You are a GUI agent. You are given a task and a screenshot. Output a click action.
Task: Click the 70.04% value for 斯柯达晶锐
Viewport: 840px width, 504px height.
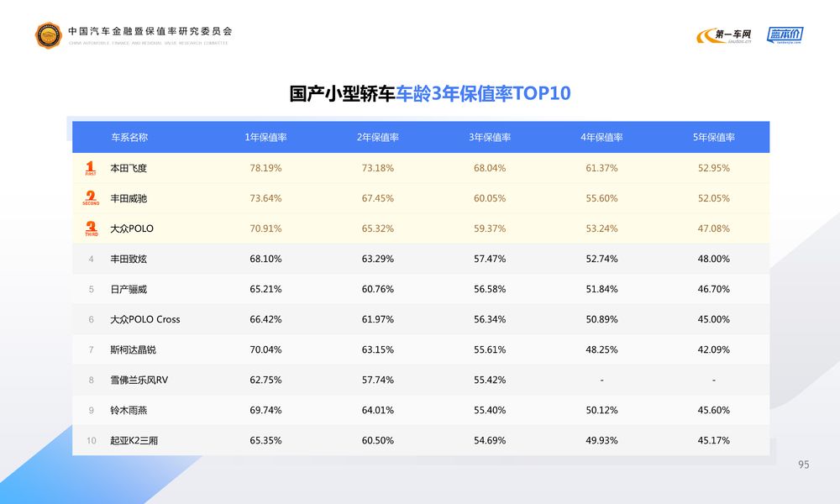pos(265,349)
